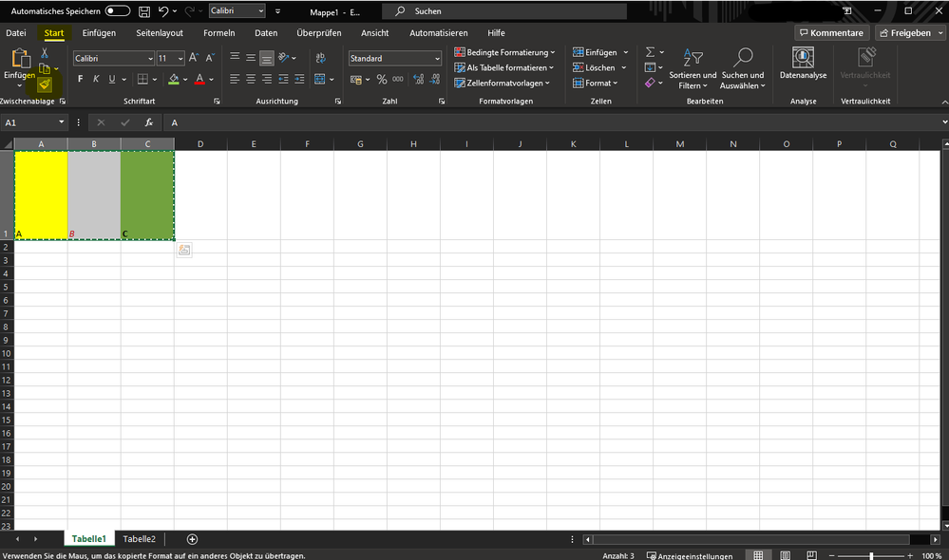Toggle Automatisches Speichern switch
Image resolution: width=949 pixels, height=560 pixels.
point(118,10)
